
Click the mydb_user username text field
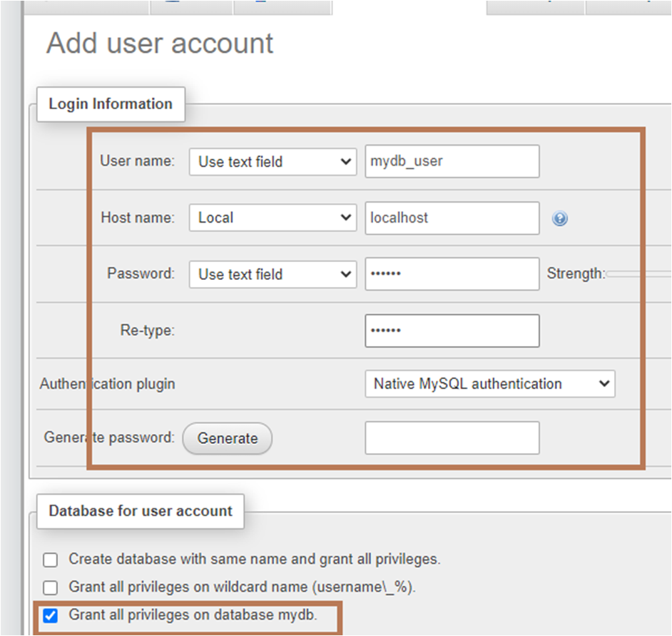[x=452, y=161]
